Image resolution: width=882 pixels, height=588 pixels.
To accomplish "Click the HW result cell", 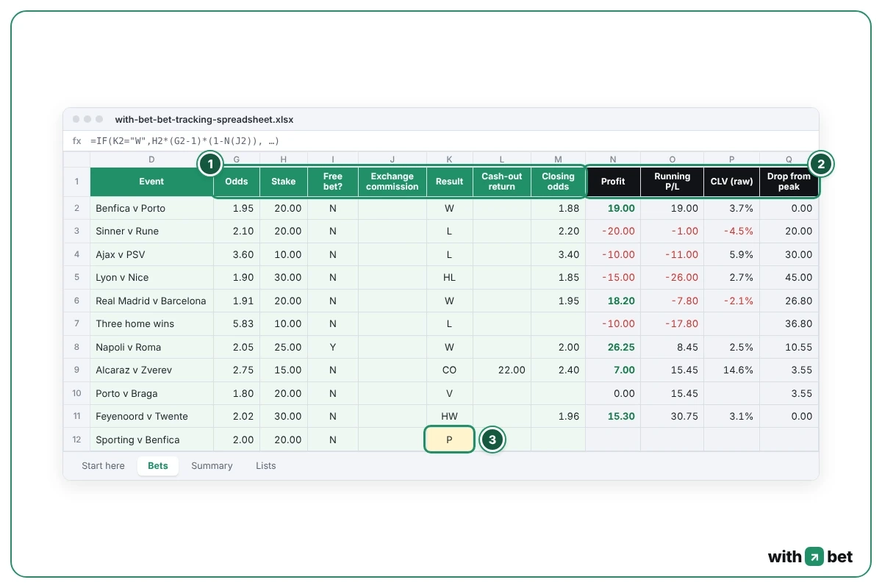I will tap(449, 416).
